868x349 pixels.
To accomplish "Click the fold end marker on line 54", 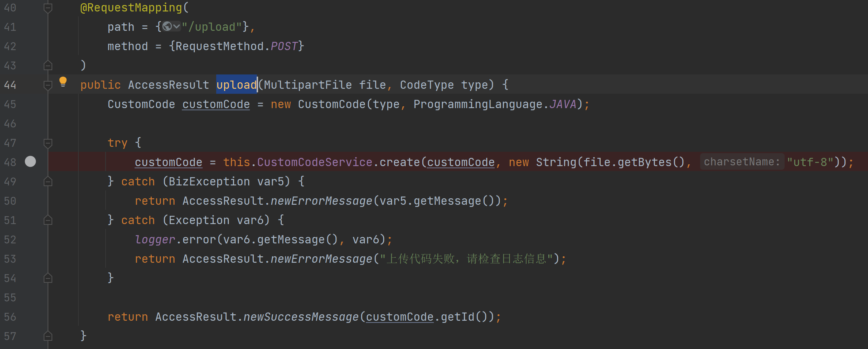I will (x=48, y=278).
